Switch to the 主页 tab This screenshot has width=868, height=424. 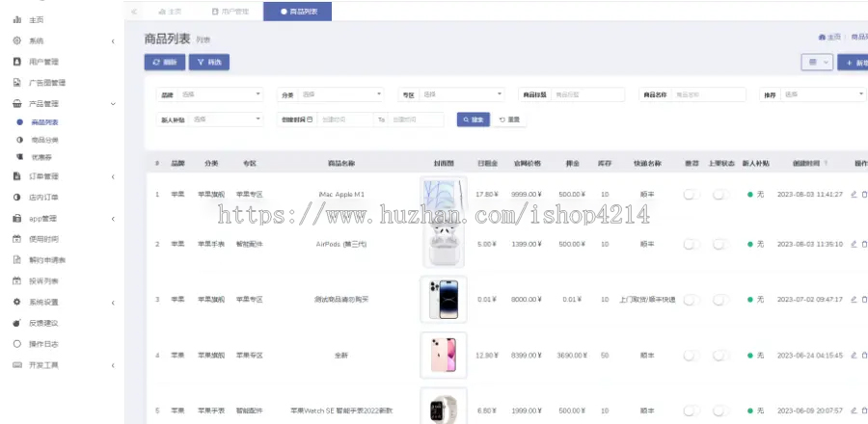click(x=170, y=11)
